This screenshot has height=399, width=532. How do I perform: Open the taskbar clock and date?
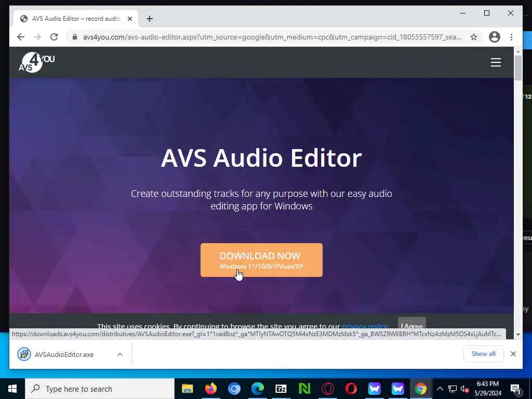click(487, 389)
